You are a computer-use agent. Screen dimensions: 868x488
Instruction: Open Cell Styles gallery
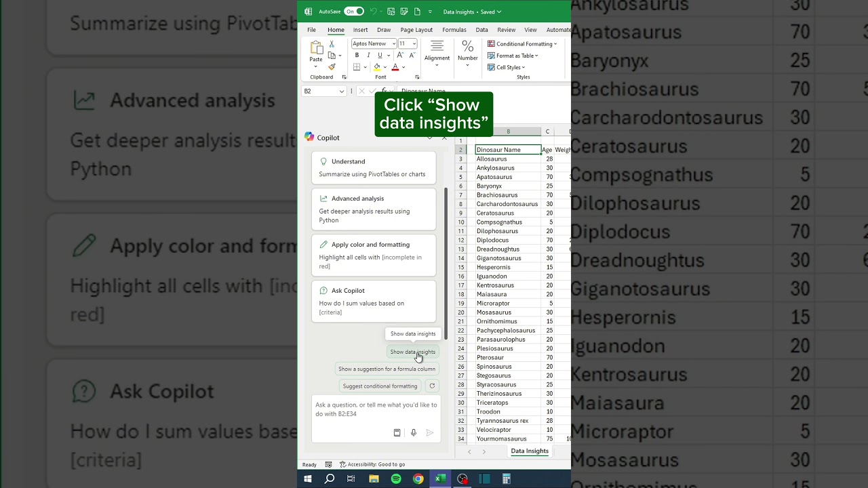click(506, 67)
